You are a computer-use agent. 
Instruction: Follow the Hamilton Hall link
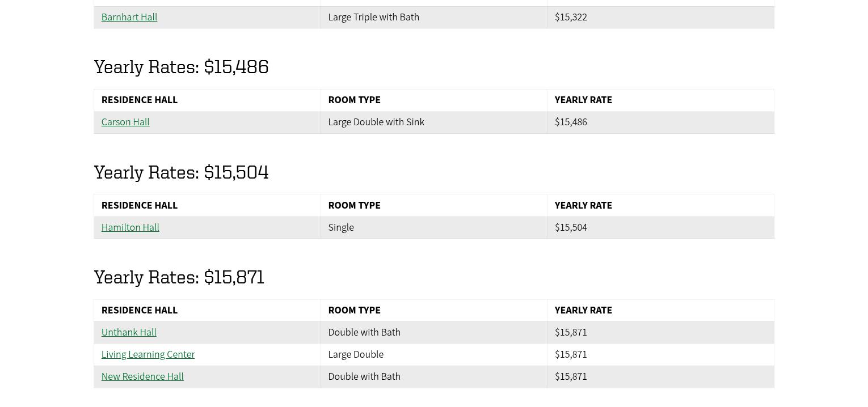tap(130, 228)
